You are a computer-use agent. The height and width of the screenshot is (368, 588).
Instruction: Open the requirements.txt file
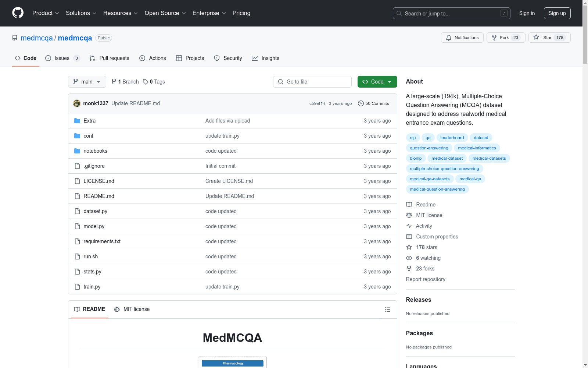(102, 241)
